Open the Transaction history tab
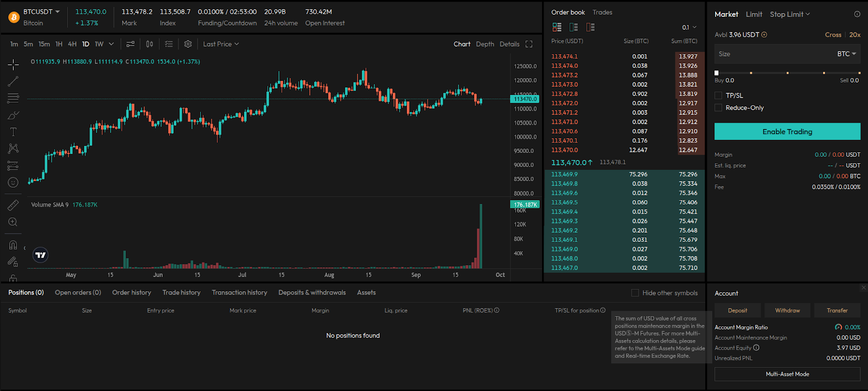The width and height of the screenshot is (868, 391). [240, 292]
